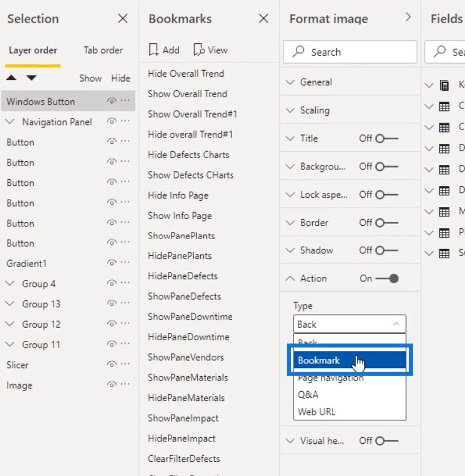465x476 pixels.
Task: Expand Group 11 in layer list
Action: click(x=10, y=344)
